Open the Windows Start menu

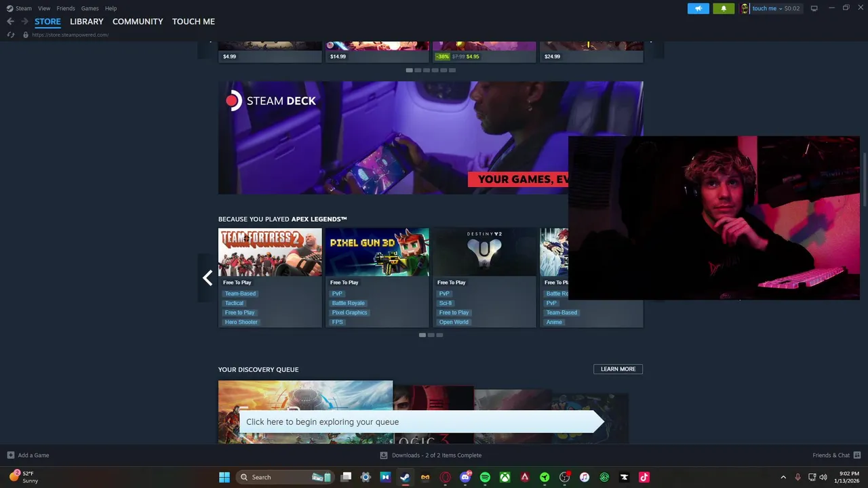point(224,477)
